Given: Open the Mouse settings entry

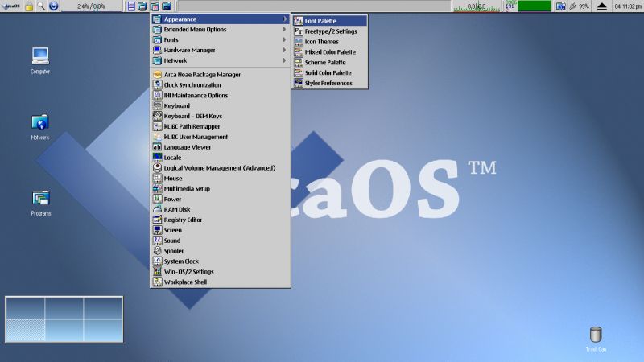Looking at the screenshot, I should tap(220, 178).
